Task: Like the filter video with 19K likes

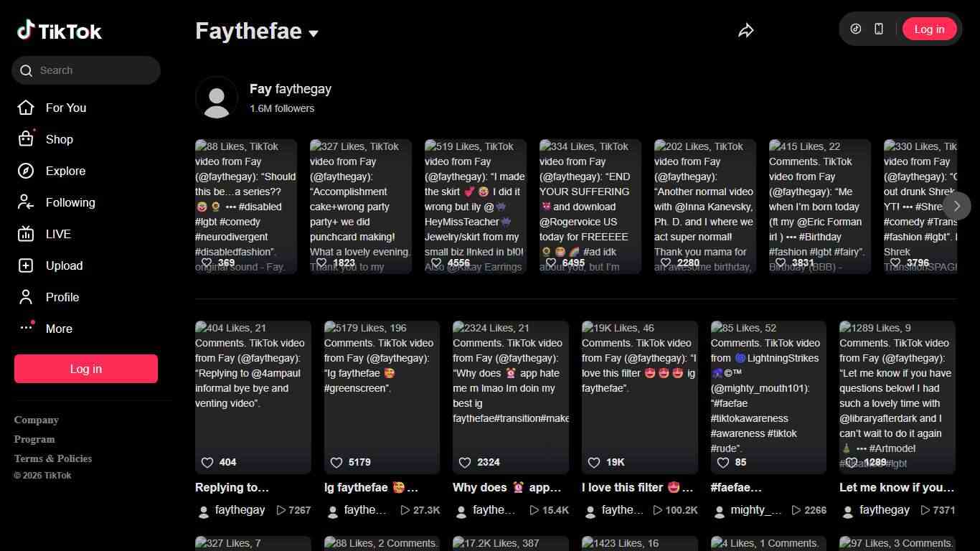Action: (594, 462)
